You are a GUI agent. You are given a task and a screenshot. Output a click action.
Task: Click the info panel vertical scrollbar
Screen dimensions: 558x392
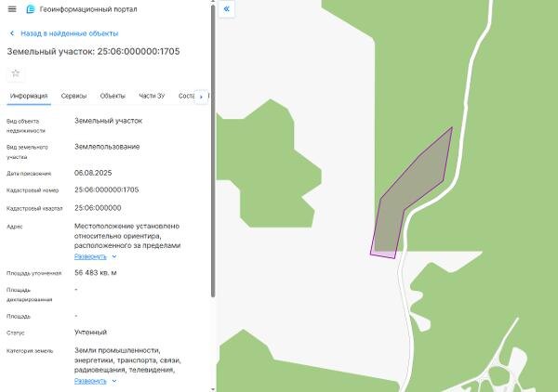[213, 150]
